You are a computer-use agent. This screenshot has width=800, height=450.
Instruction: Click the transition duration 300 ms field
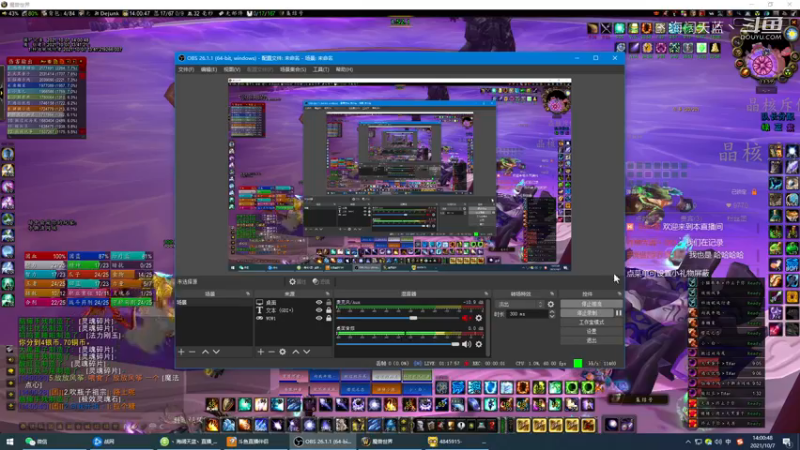[x=527, y=314]
